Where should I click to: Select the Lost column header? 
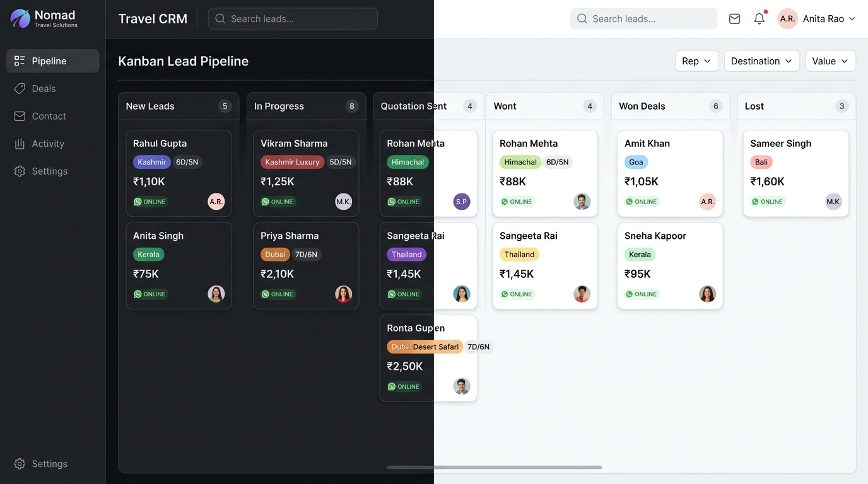pos(797,107)
